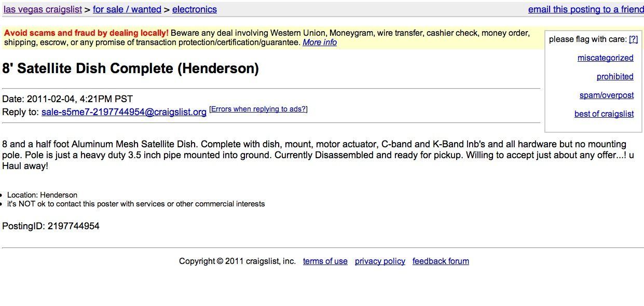Click email this posting to a friend
The height and width of the screenshot is (306, 644).
586,9
